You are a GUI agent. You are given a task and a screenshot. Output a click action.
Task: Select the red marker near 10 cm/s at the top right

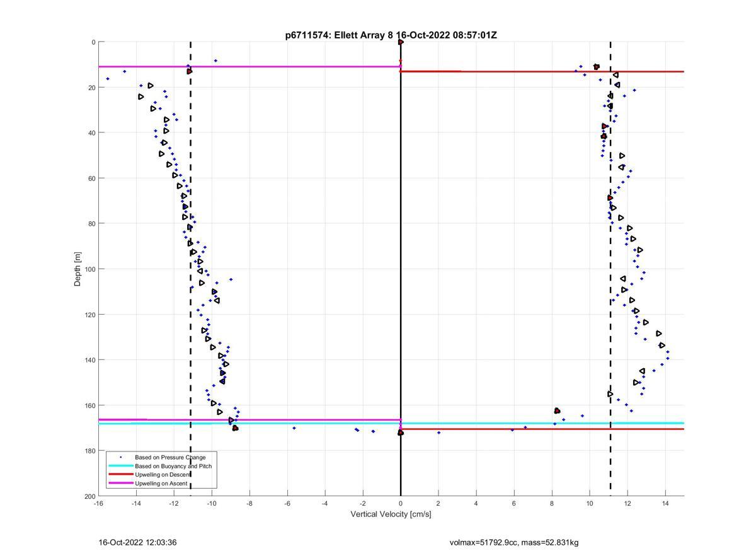[x=597, y=67]
